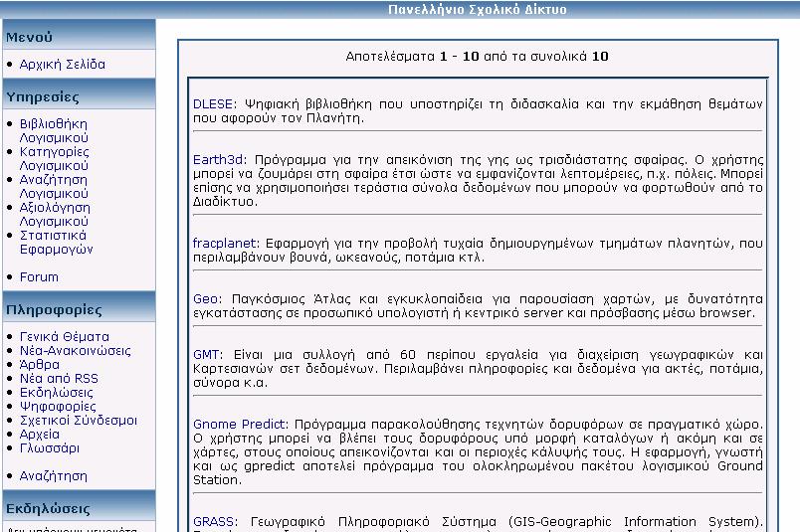The image size is (800, 532).
Task: Click the Μενού section header
Action: click(x=79, y=37)
